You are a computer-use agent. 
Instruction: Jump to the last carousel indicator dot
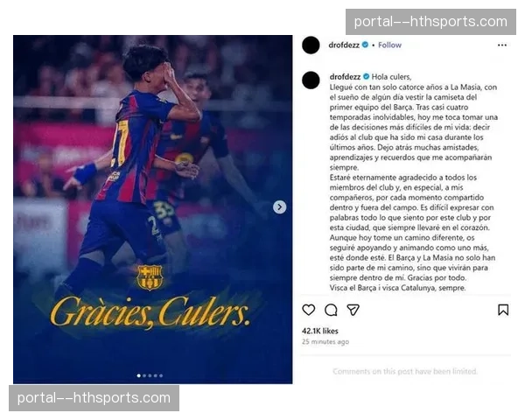pos(161,375)
